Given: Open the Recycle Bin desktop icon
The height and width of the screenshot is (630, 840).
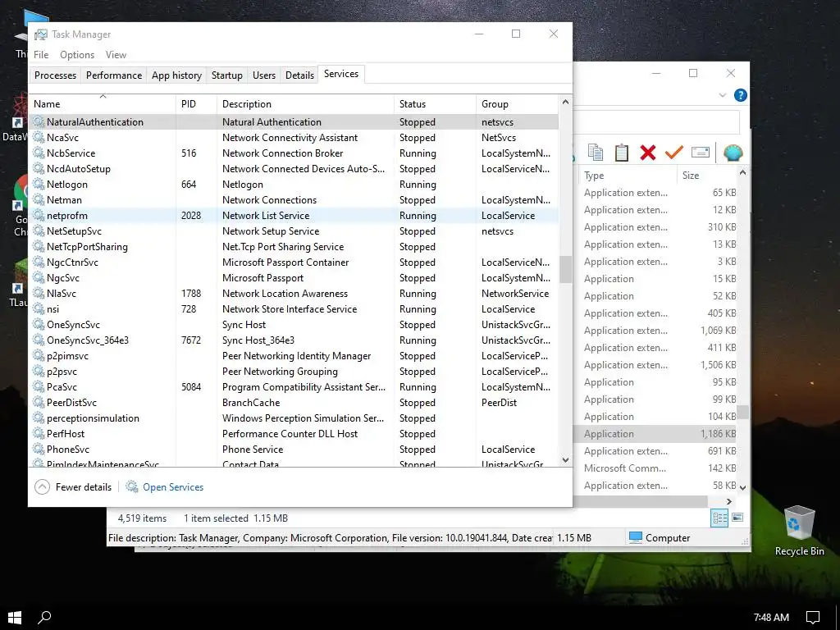Looking at the screenshot, I should coord(799,531).
